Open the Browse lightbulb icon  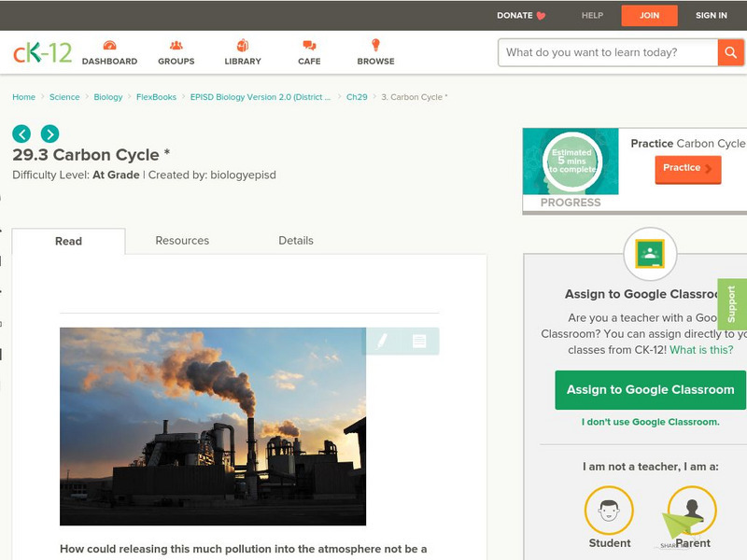pyautogui.click(x=375, y=45)
